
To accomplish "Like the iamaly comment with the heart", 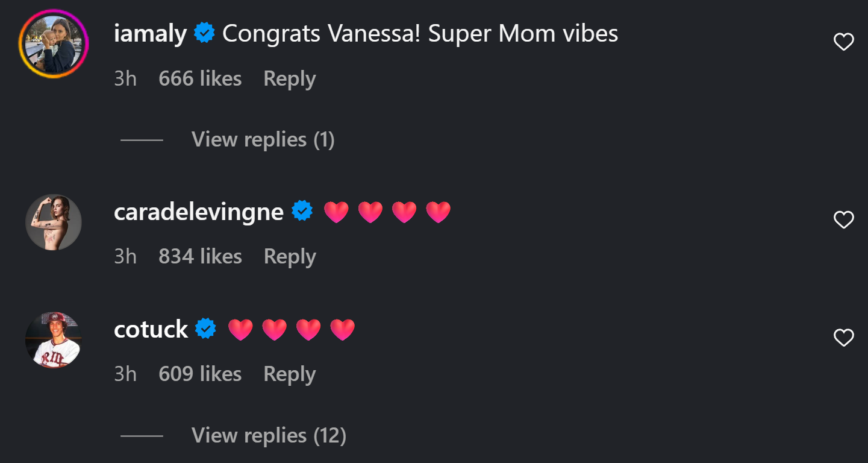I will [x=843, y=42].
